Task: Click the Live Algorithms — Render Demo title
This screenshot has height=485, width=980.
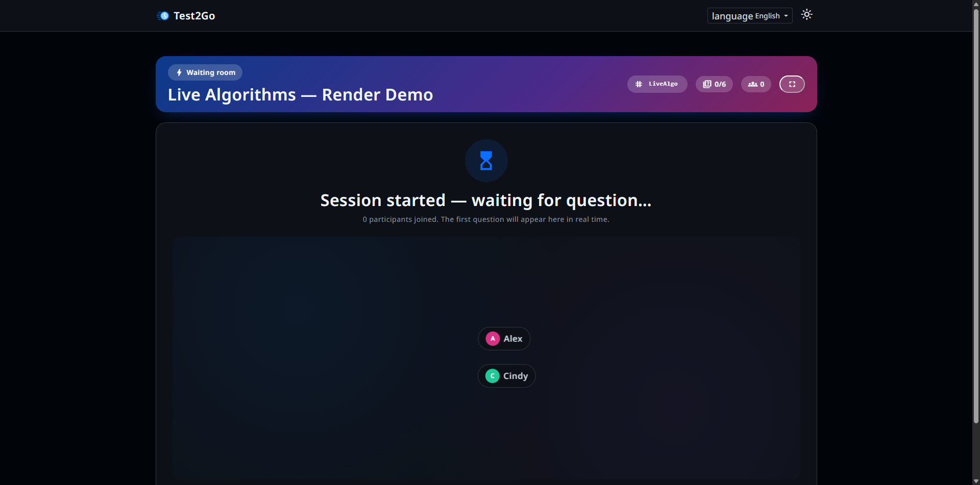Action: click(301, 95)
